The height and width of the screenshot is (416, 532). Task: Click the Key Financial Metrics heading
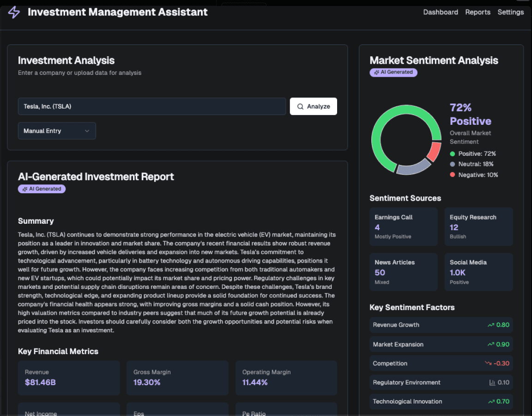coord(58,351)
